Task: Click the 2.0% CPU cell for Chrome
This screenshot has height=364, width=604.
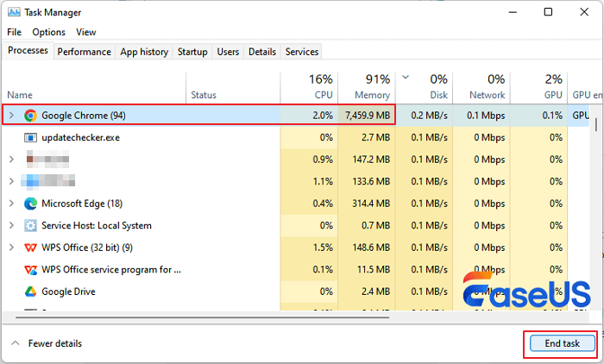Action: click(323, 116)
